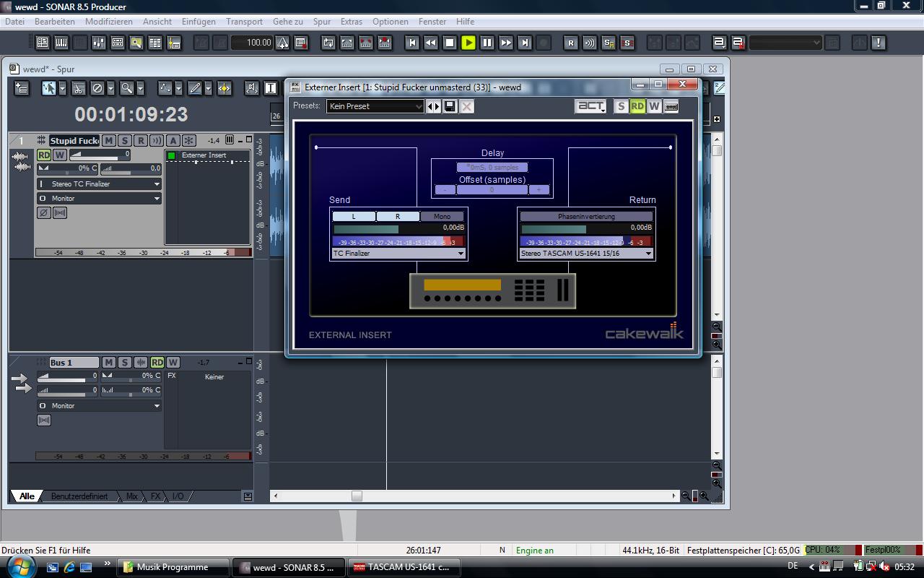The height and width of the screenshot is (578, 924).
Task: Rewind to start of the project
Action: (412, 43)
